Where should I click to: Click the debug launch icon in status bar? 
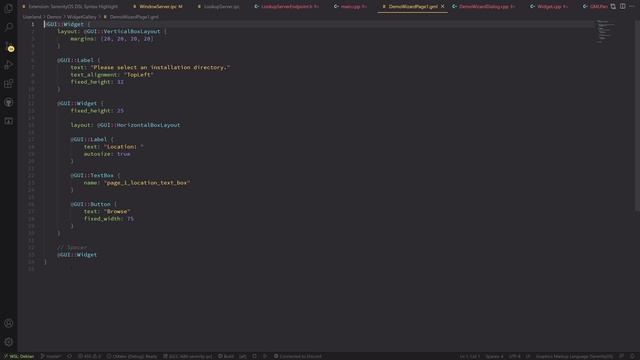point(254,356)
